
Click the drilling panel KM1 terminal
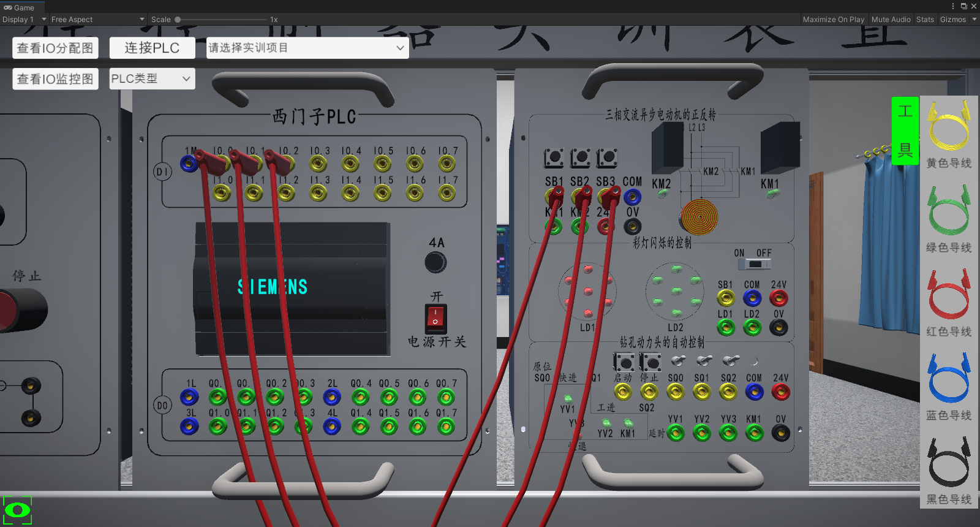pos(755,433)
